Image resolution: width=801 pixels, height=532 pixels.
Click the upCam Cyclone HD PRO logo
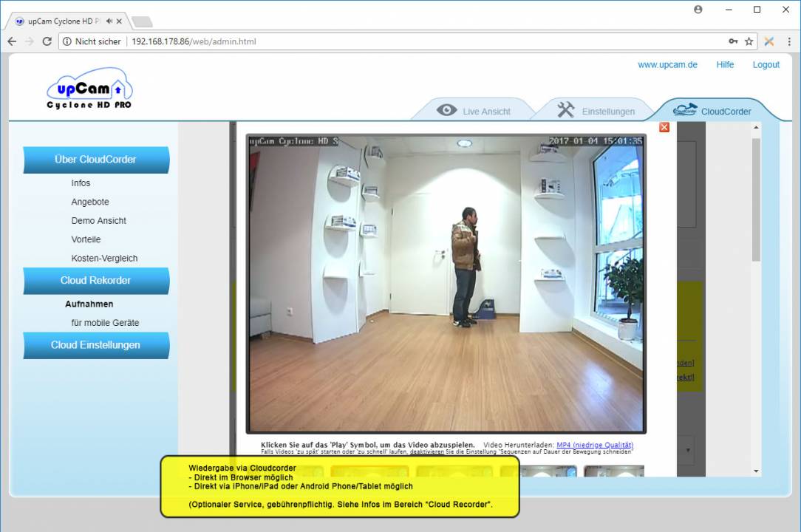click(x=89, y=89)
